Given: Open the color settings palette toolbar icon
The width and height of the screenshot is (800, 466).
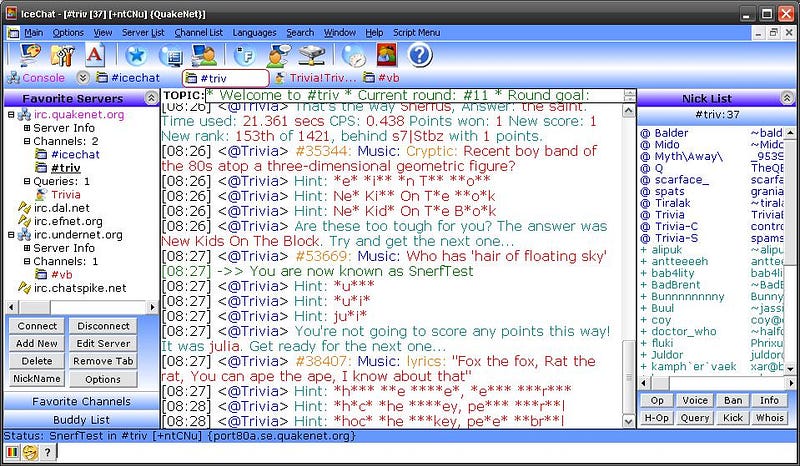Looking at the screenshot, I should pyautogui.click(x=30, y=55).
